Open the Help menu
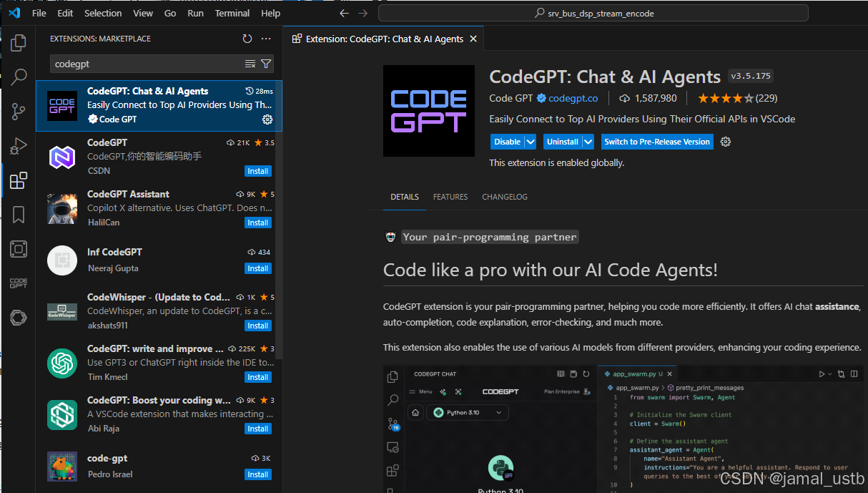Image resolution: width=868 pixels, height=493 pixels. [271, 13]
